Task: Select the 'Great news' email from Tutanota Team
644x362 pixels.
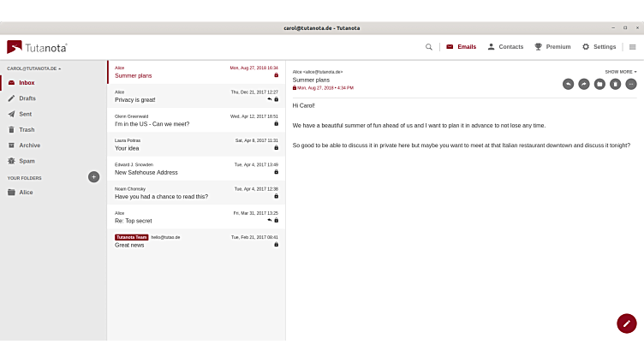Action: 196,240
